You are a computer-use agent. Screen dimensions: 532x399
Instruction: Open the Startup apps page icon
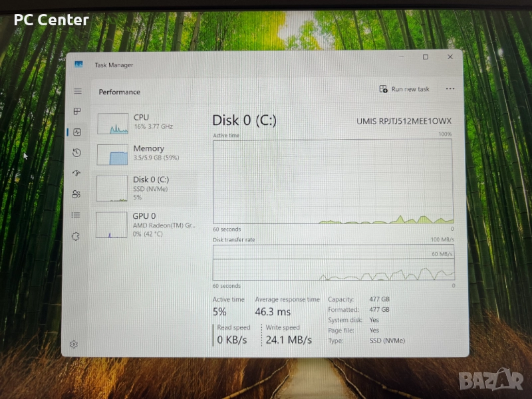tap(76, 174)
